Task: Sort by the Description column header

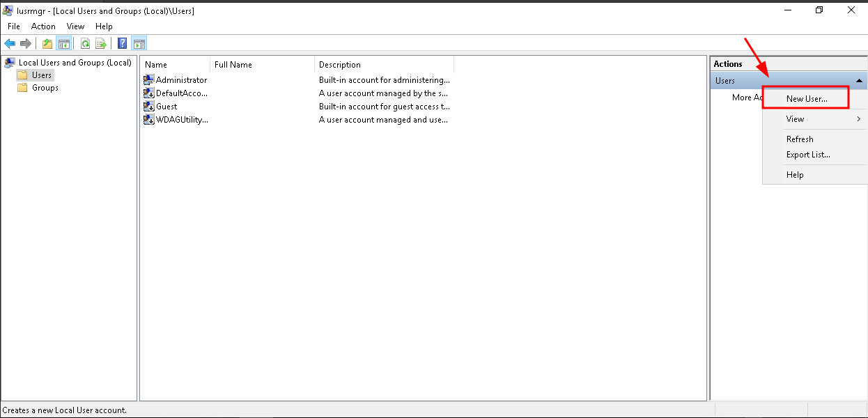Action: 340,65
